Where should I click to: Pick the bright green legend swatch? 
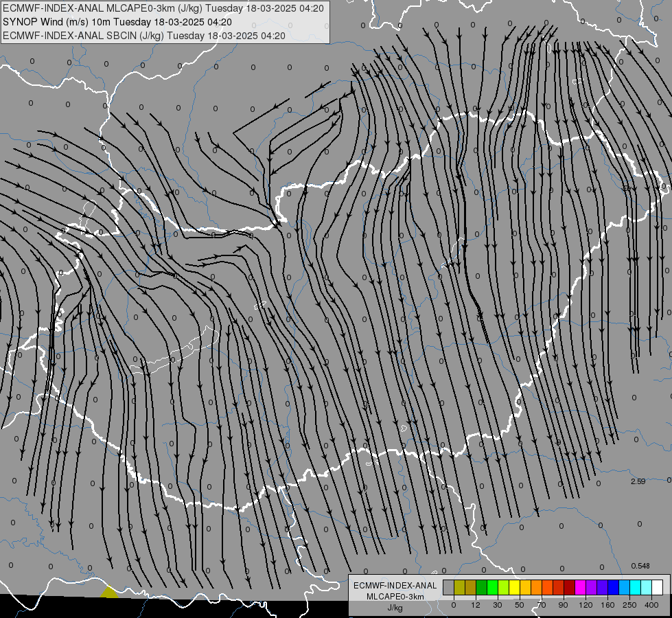pos(493,587)
